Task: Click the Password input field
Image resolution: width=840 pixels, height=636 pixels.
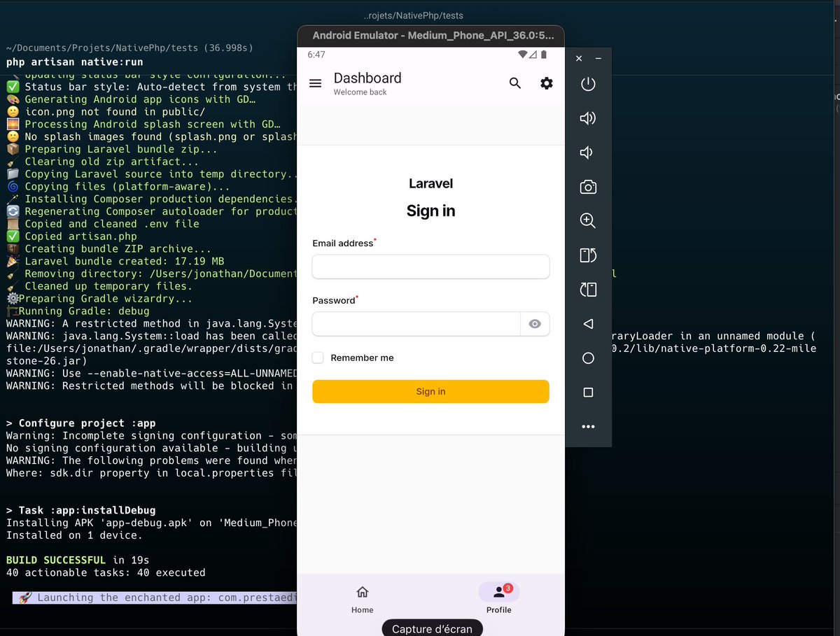Action: coord(416,324)
